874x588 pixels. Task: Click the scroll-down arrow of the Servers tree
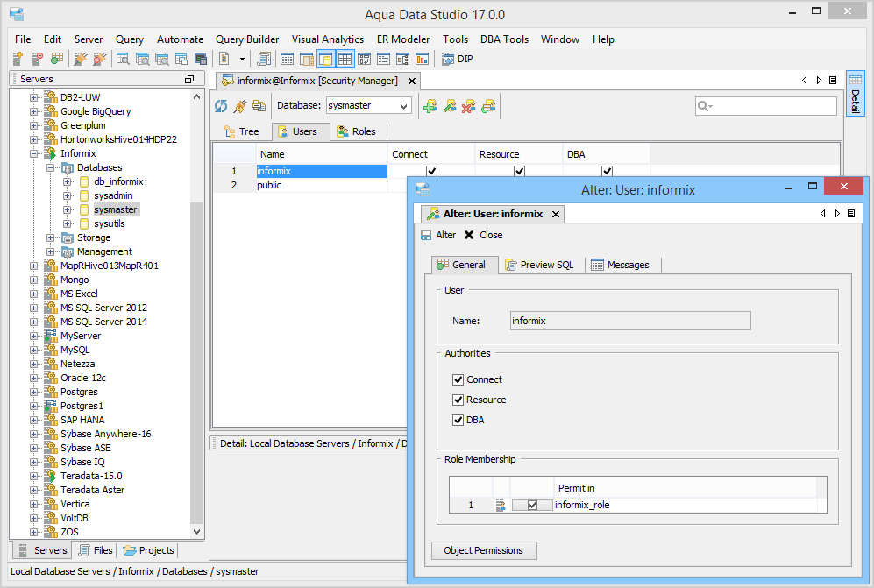point(196,532)
